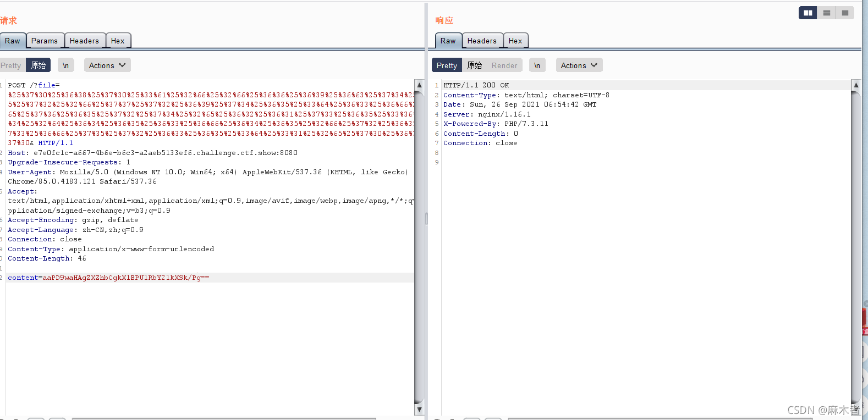Open the request Params tab
Screen dimensions: 868x420
tap(45, 41)
